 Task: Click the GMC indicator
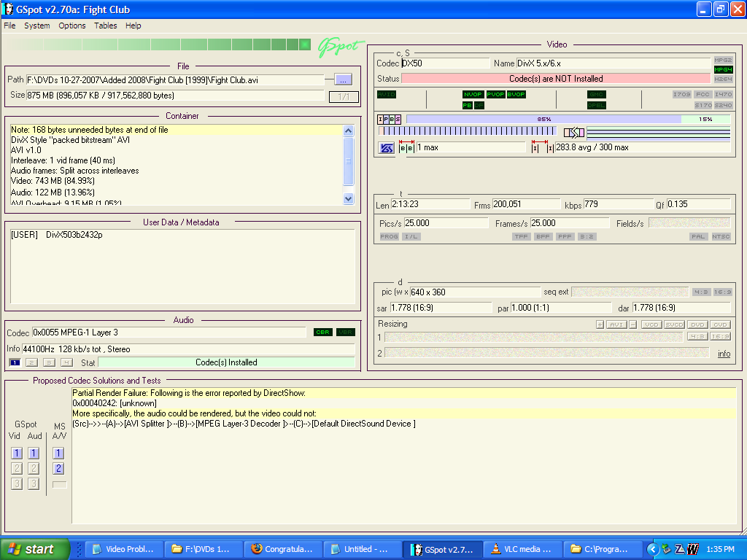tap(597, 94)
